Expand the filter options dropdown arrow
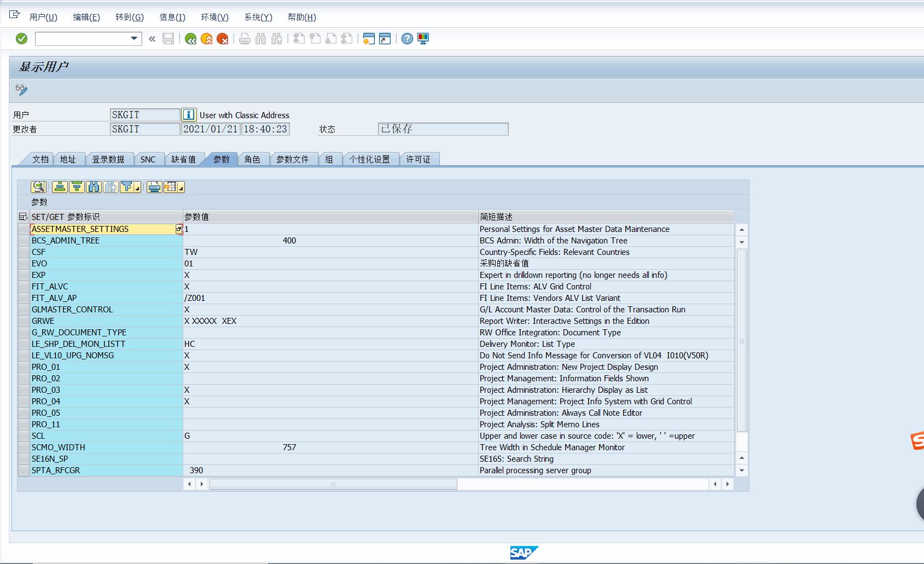The height and width of the screenshot is (564, 924). pyautogui.click(x=137, y=188)
